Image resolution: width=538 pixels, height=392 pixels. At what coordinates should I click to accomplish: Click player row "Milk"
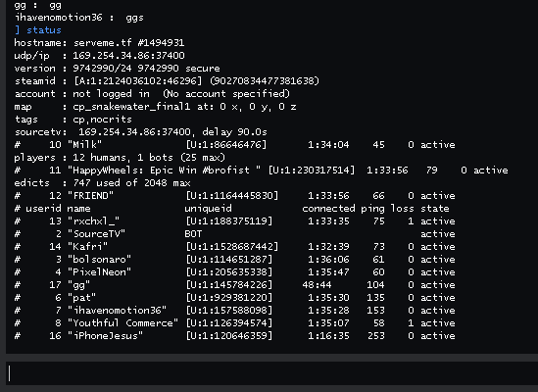[234, 144]
